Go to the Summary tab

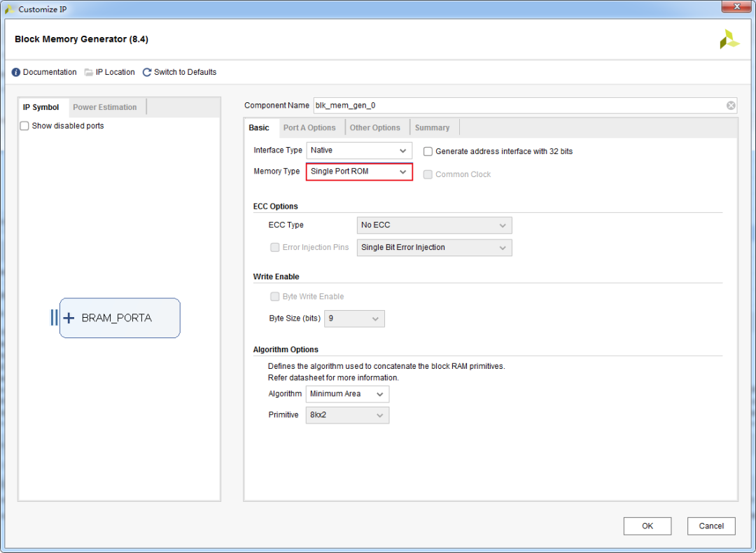coord(432,128)
